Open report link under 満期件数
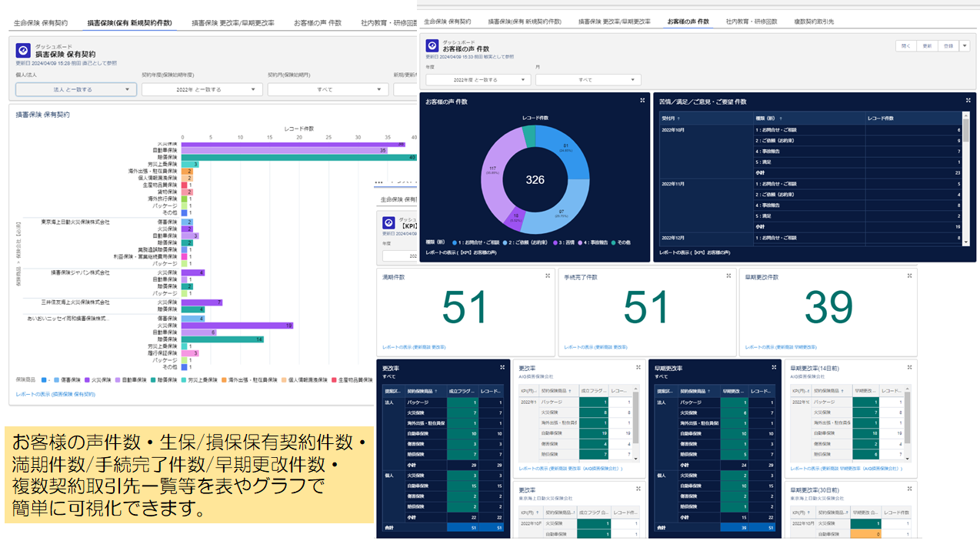The image size is (980, 541). point(414,347)
